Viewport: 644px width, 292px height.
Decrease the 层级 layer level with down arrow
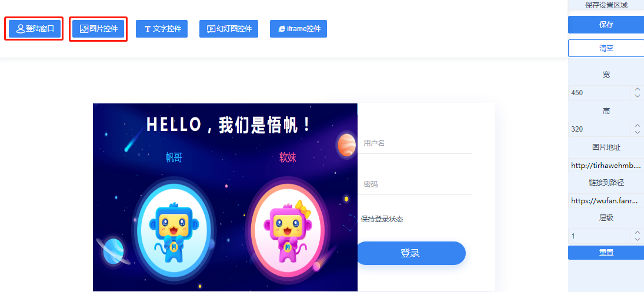point(638,240)
